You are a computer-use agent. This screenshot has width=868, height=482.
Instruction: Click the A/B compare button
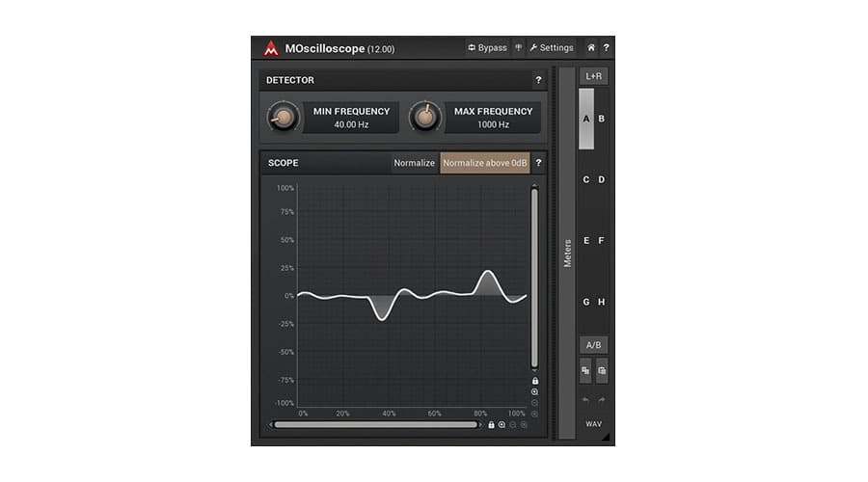tap(593, 345)
